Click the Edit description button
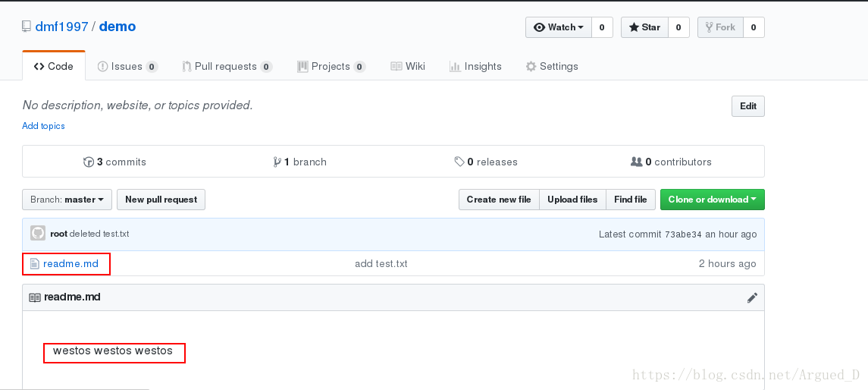 748,106
